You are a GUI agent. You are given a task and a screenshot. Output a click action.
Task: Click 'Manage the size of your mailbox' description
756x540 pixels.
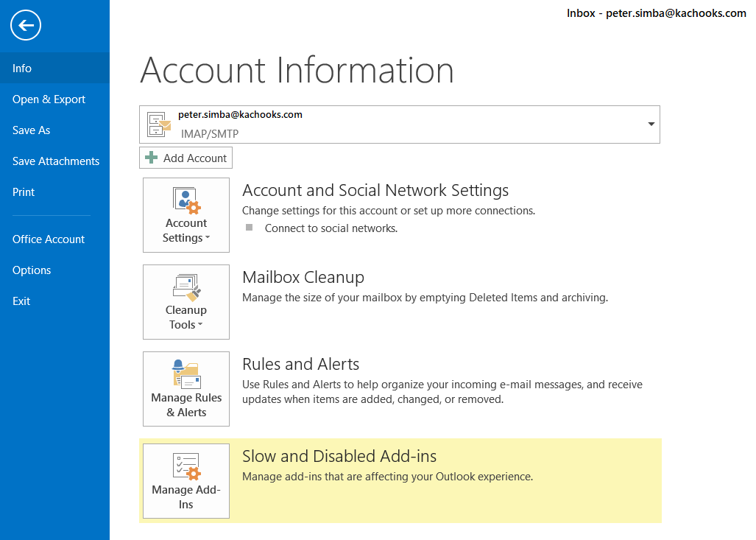(425, 298)
